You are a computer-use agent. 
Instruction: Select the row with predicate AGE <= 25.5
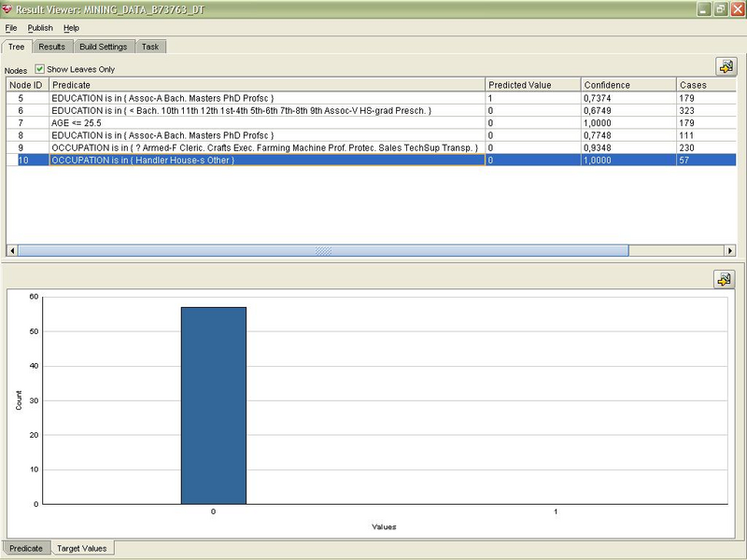point(371,123)
